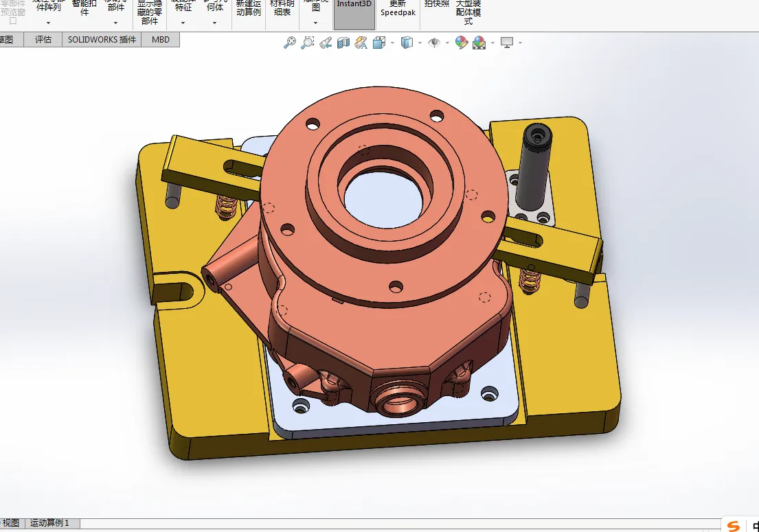Click the Sogou input method S icon

[x=734, y=525]
